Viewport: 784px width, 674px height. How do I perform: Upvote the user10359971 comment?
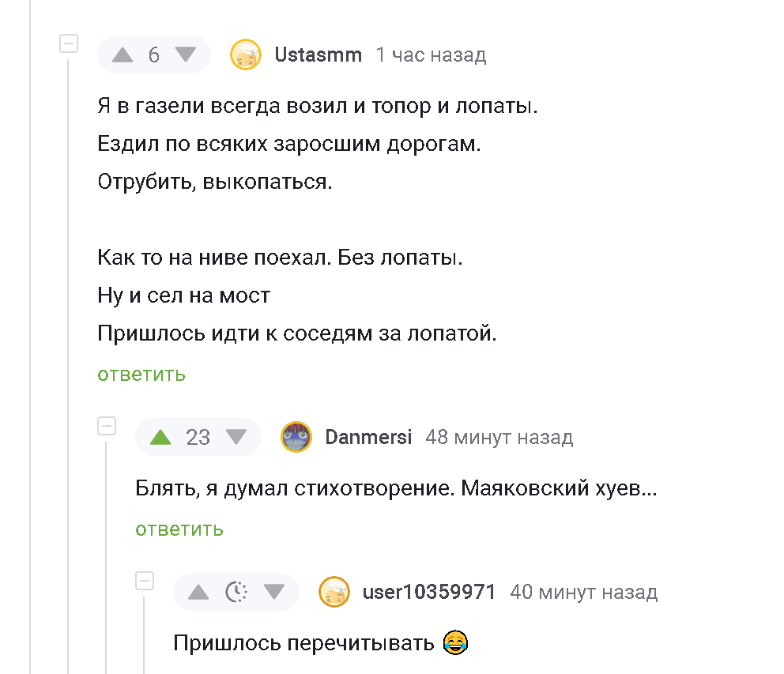[198, 592]
